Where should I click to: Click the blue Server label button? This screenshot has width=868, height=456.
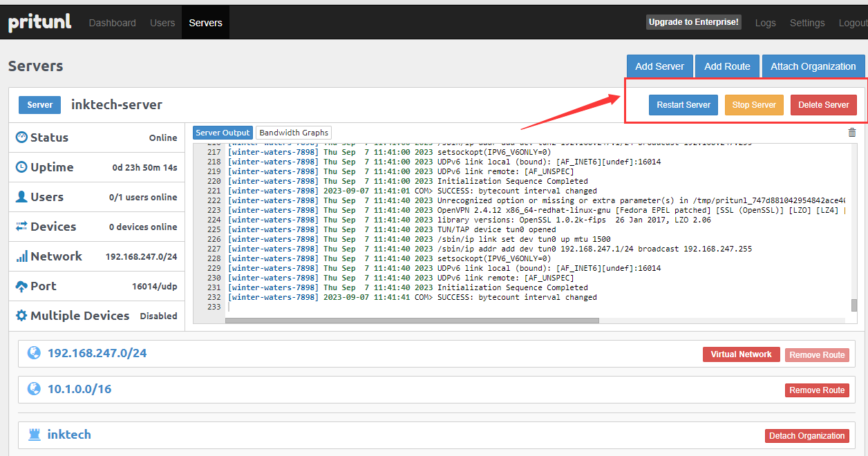(39, 105)
